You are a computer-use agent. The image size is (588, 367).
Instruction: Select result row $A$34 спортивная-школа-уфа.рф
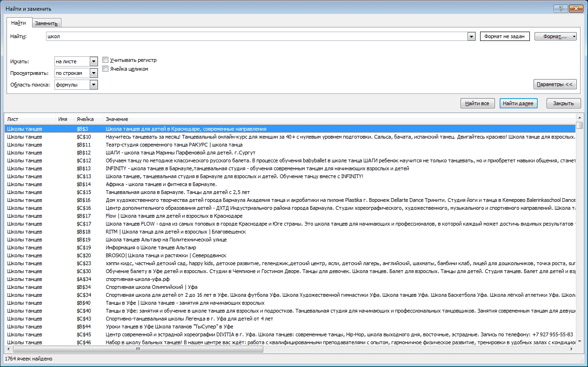pyautogui.click(x=290, y=279)
